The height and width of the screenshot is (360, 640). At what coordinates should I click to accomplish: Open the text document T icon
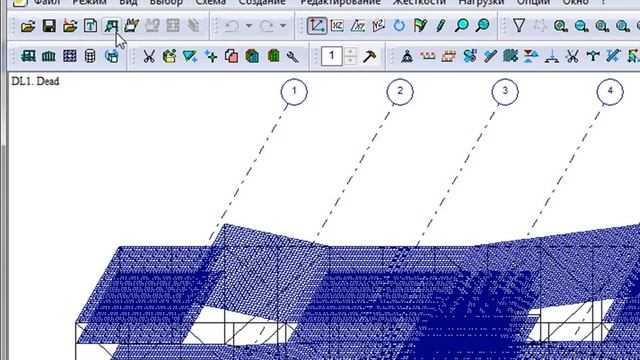pyautogui.click(x=90, y=26)
